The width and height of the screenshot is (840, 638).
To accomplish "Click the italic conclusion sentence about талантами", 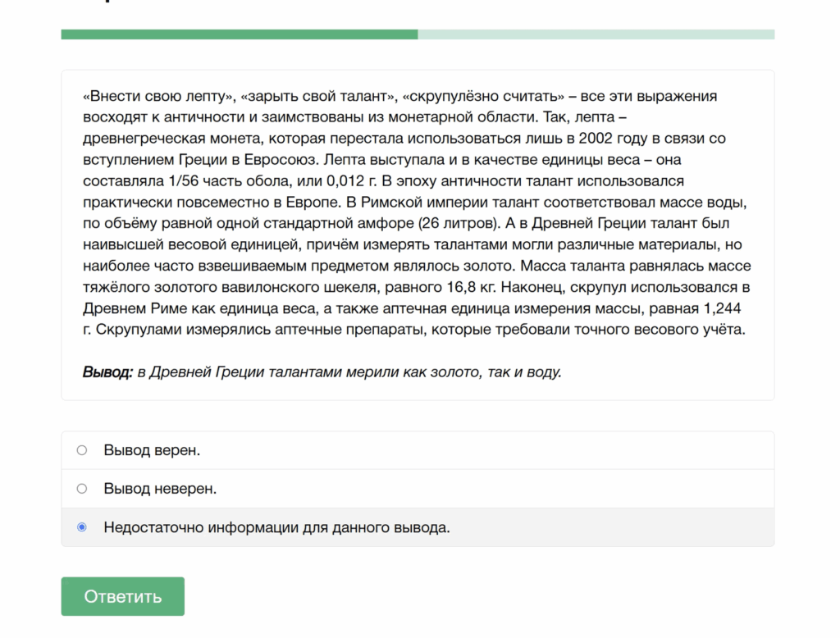I will point(349,372).
